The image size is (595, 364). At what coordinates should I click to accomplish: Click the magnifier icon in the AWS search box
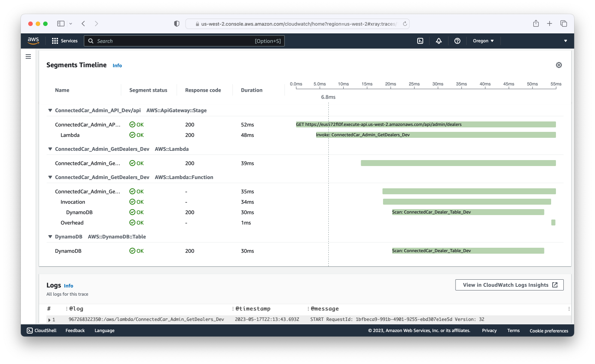tap(91, 41)
